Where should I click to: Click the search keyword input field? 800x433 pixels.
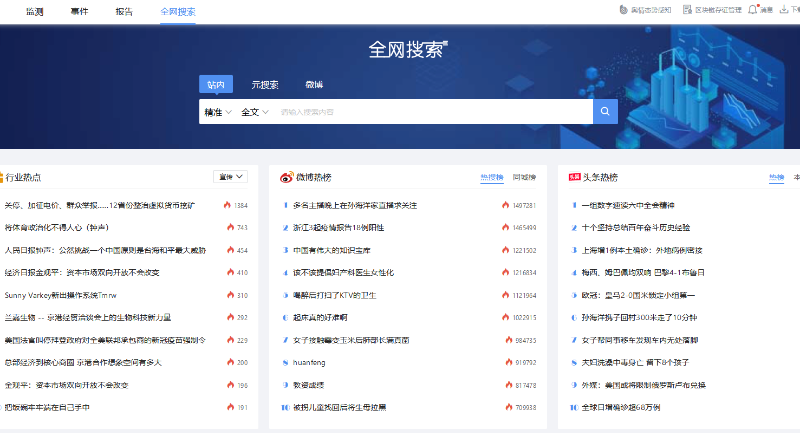click(430, 112)
